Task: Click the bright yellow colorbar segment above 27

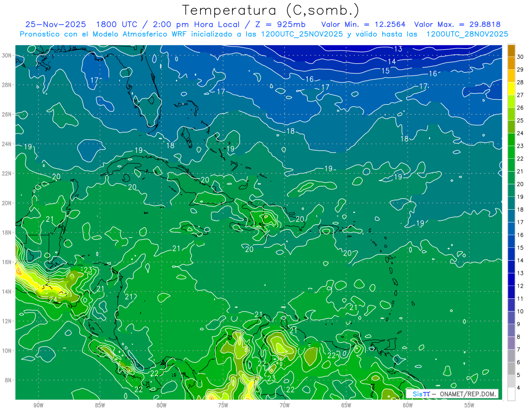Action: pyautogui.click(x=511, y=89)
